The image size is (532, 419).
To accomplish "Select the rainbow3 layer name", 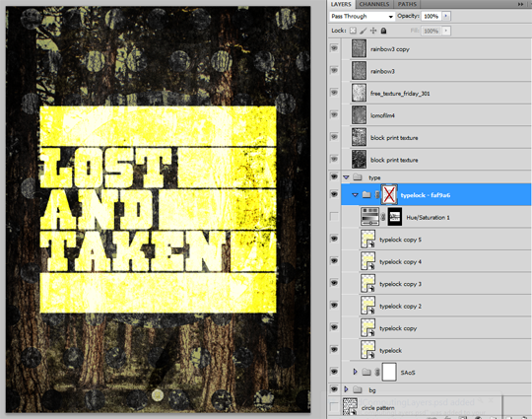I will pos(382,71).
